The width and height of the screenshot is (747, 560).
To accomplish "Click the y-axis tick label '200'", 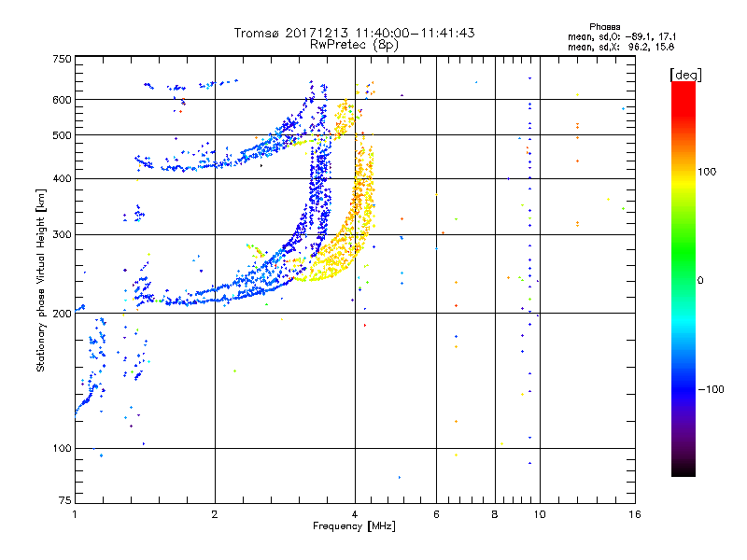I will pyautogui.click(x=62, y=314).
